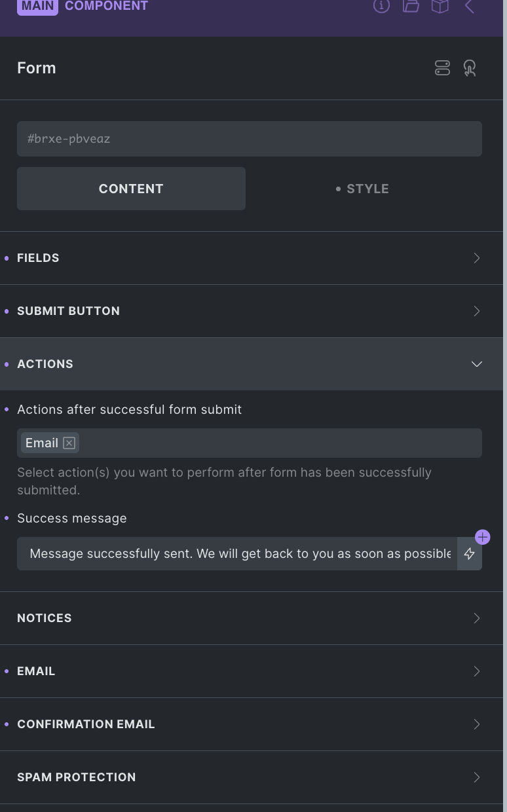Click the 3D cube component icon

click(x=440, y=6)
